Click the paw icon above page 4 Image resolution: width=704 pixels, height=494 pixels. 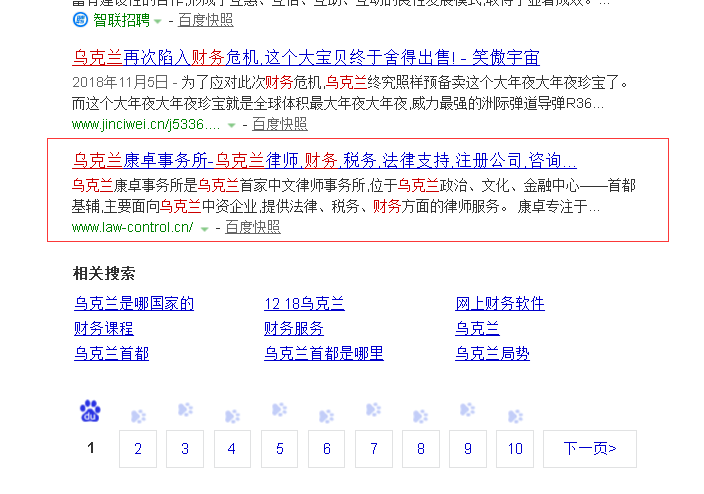pos(233,416)
